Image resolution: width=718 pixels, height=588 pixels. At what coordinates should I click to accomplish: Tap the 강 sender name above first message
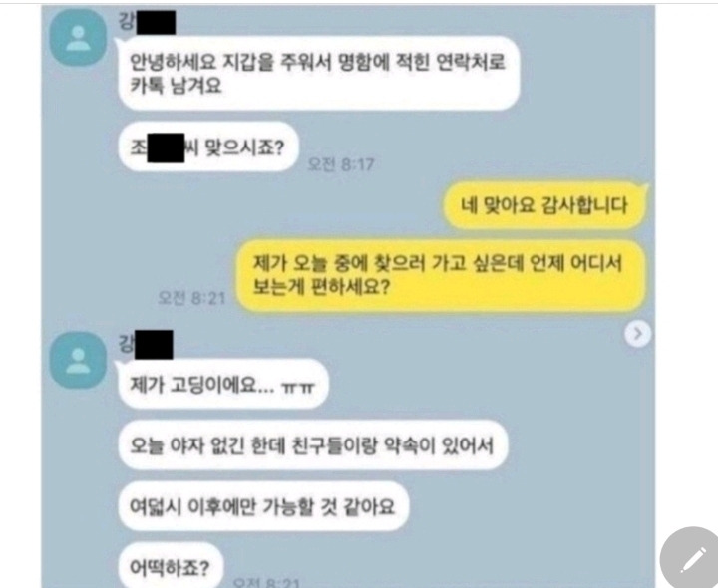[x=127, y=21]
